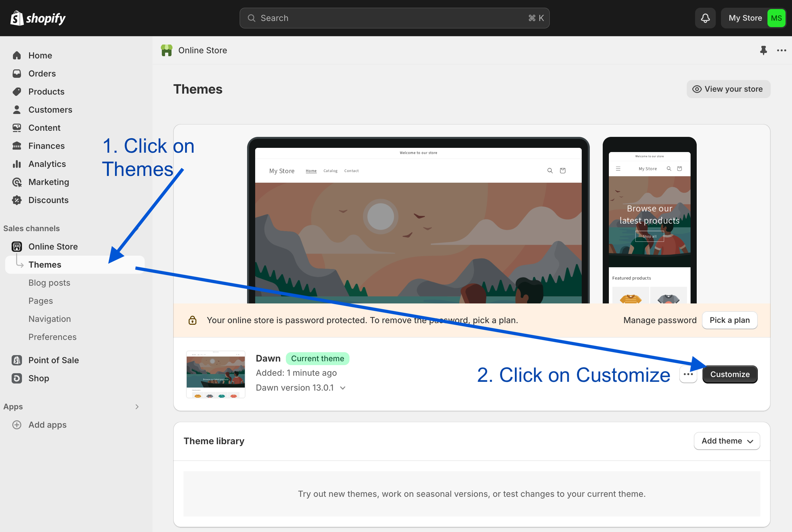
Task: Pin the Online Store page
Action: (764, 50)
